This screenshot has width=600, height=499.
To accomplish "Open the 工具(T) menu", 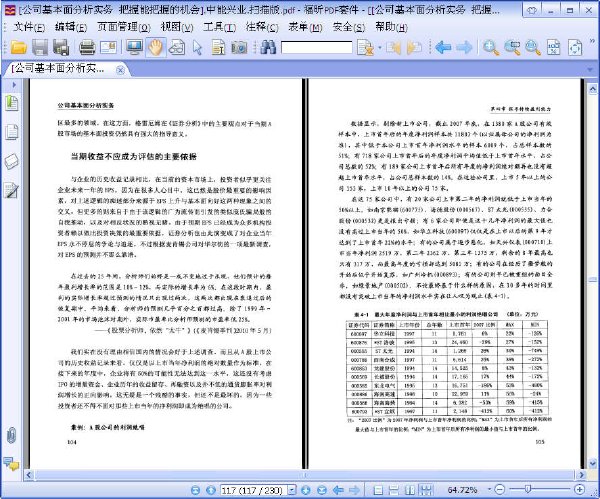I will 219,27.
